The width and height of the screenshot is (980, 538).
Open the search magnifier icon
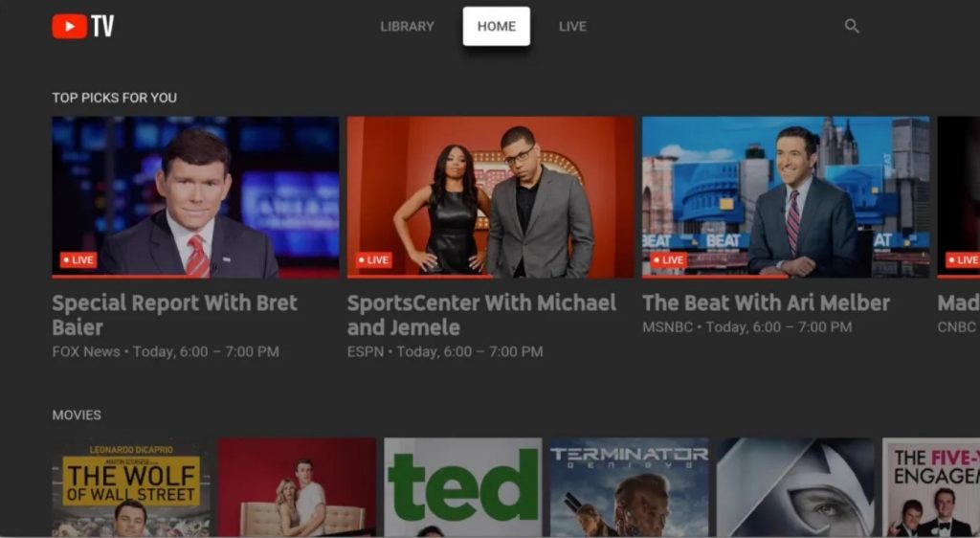point(851,26)
